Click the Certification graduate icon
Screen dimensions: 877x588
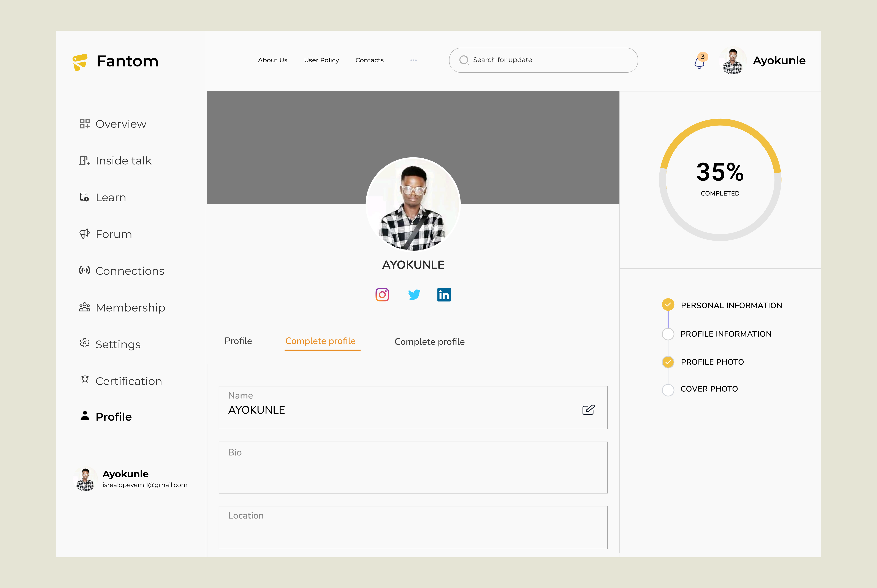[x=84, y=380]
